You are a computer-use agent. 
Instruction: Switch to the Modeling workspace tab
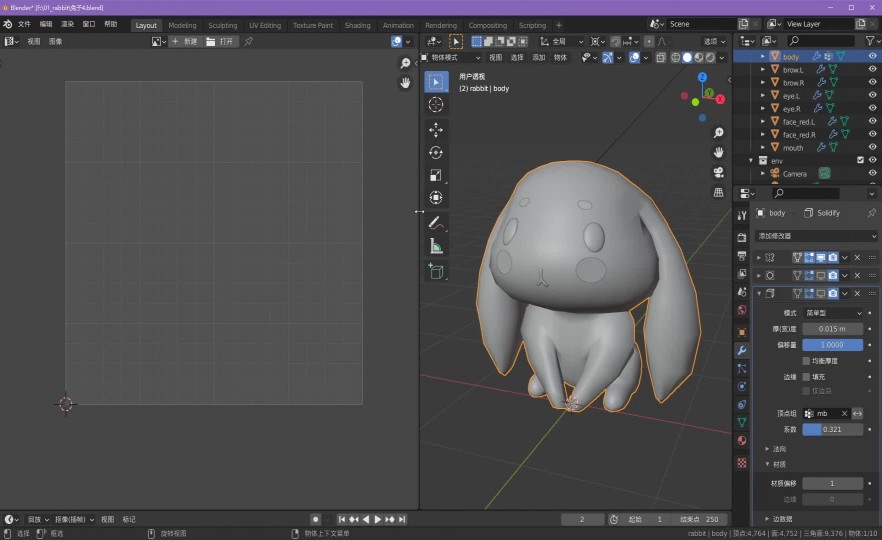click(182, 25)
